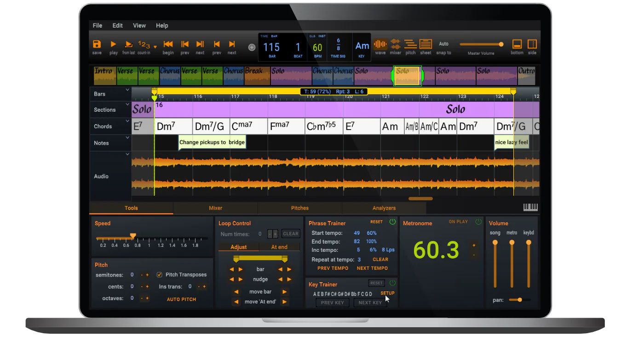Click the Master Volume slider handle

click(x=501, y=45)
